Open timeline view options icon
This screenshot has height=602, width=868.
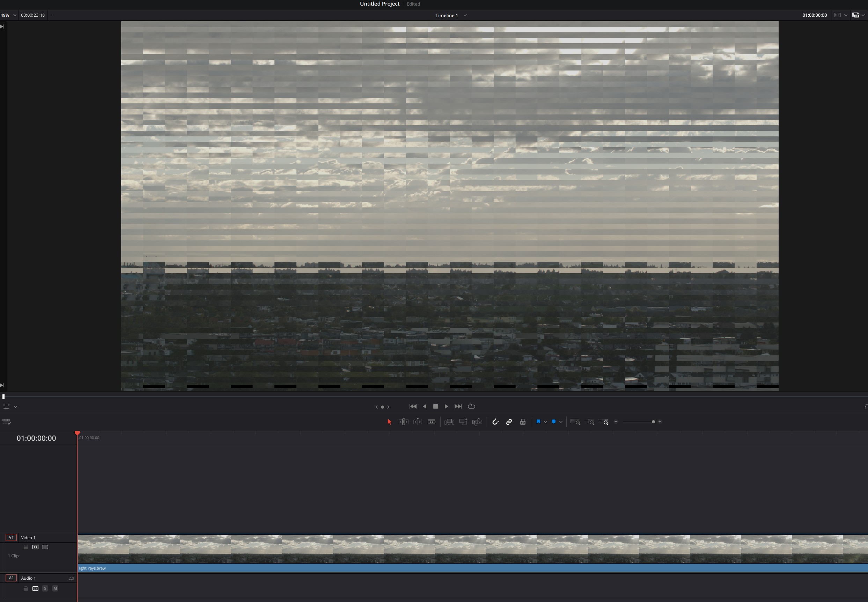pos(6,422)
